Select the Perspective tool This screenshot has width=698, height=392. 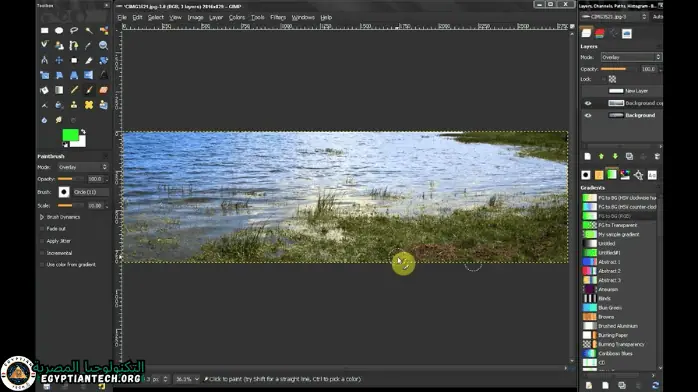point(74,75)
